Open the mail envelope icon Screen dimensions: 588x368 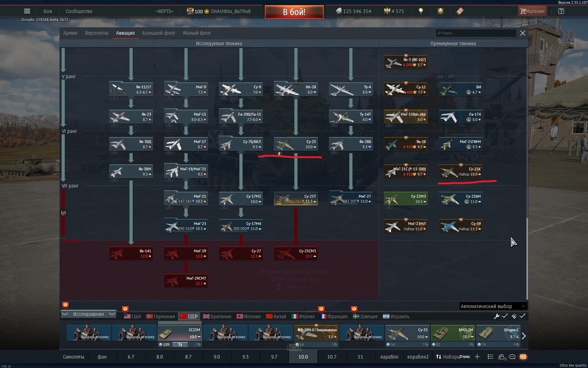coord(523,357)
